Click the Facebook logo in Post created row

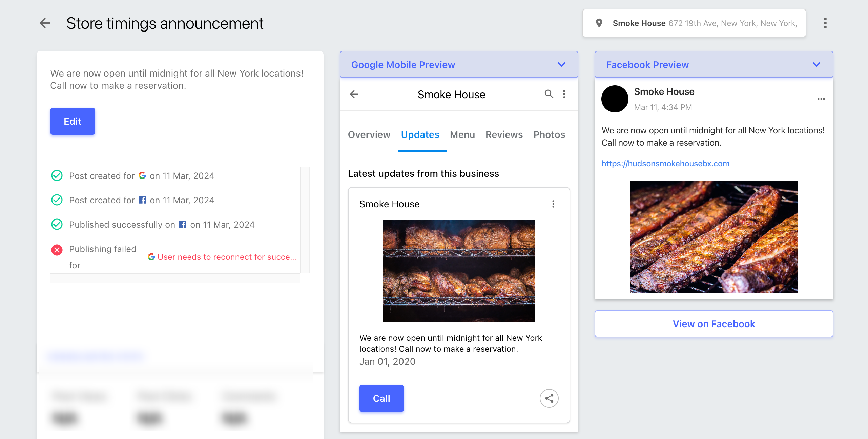click(142, 200)
